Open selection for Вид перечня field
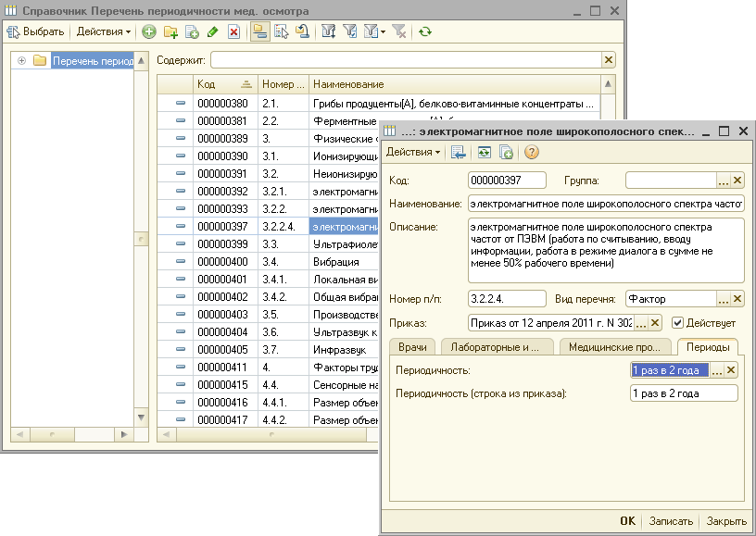The height and width of the screenshot is (536, 756). pyautogui.click(x=724, y=299)
